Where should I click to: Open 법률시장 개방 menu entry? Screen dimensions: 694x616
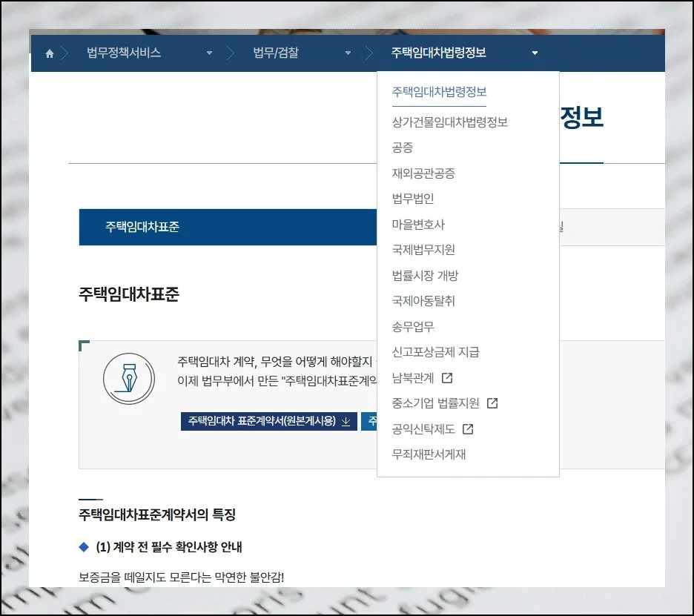tap(425, 276)
